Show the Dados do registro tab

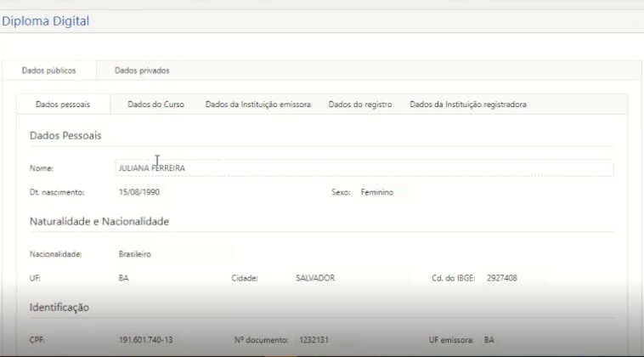(x=359, y=105)
